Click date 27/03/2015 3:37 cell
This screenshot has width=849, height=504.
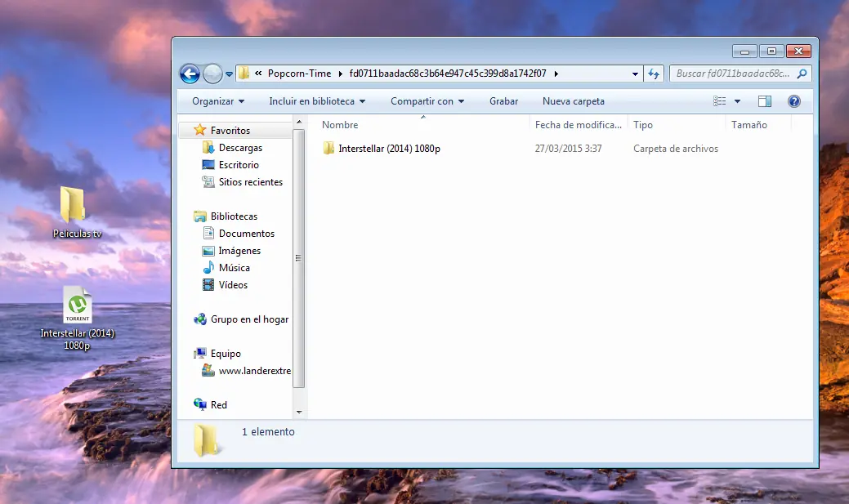click(568, 149)
